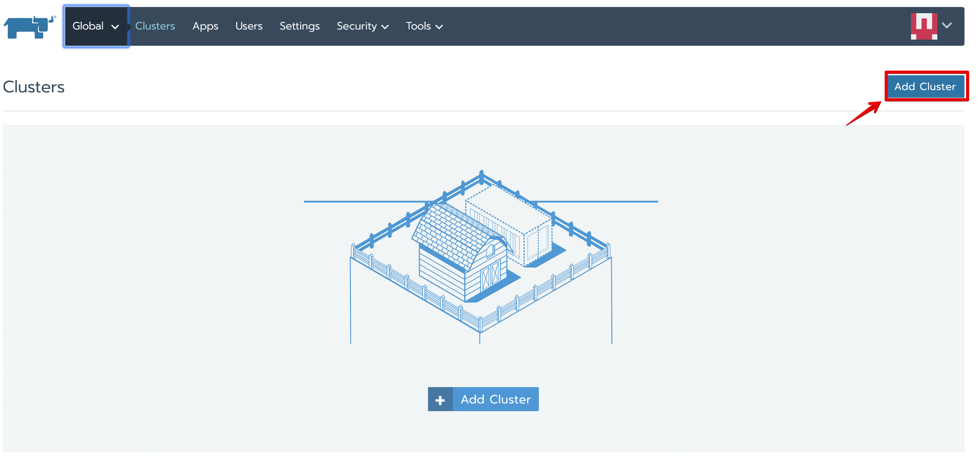
Task: Open the Global scope menu
Action: 88,26
